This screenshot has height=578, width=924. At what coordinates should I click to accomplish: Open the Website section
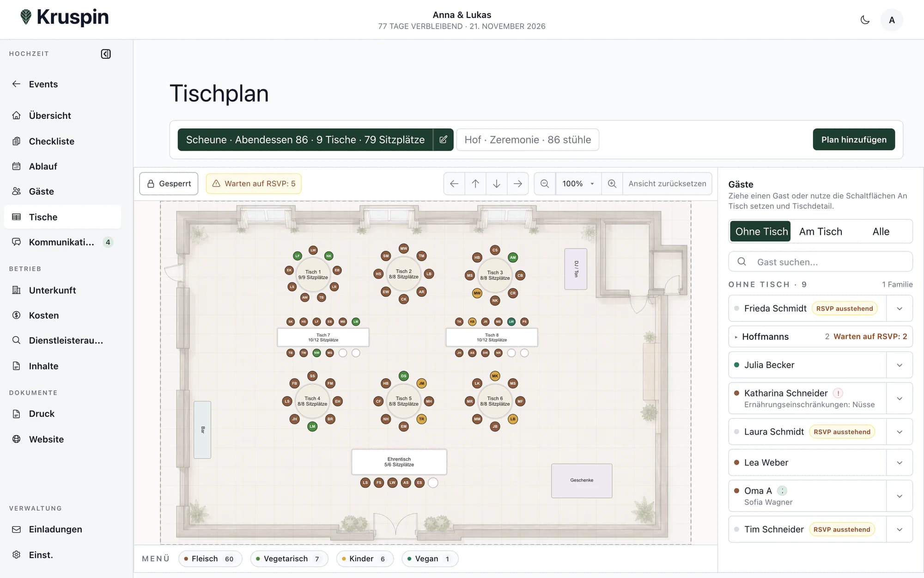(x=62, y=439)
